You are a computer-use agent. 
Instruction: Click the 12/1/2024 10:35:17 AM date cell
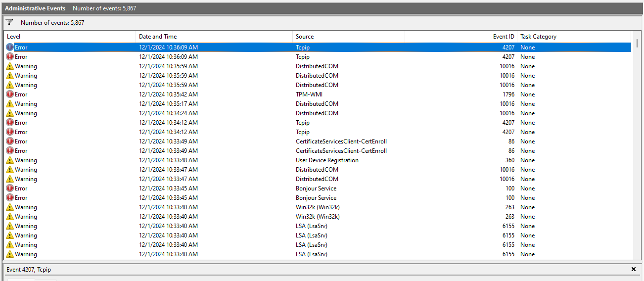tap(168, 104)
